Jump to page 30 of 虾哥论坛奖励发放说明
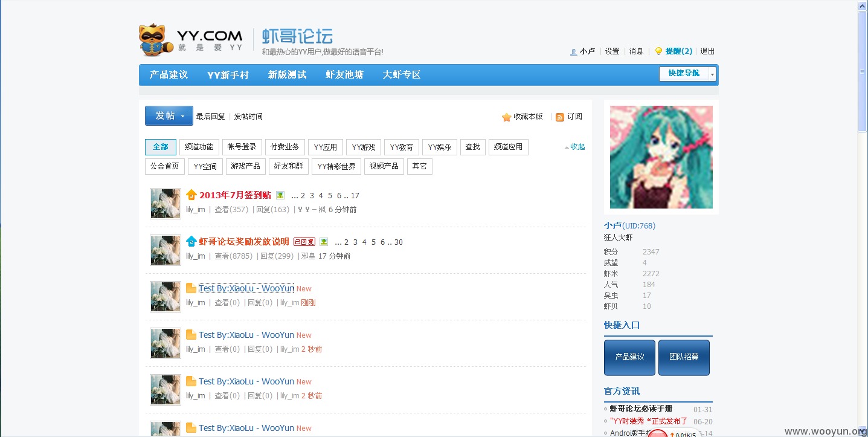868x437 pixels. 399,242
